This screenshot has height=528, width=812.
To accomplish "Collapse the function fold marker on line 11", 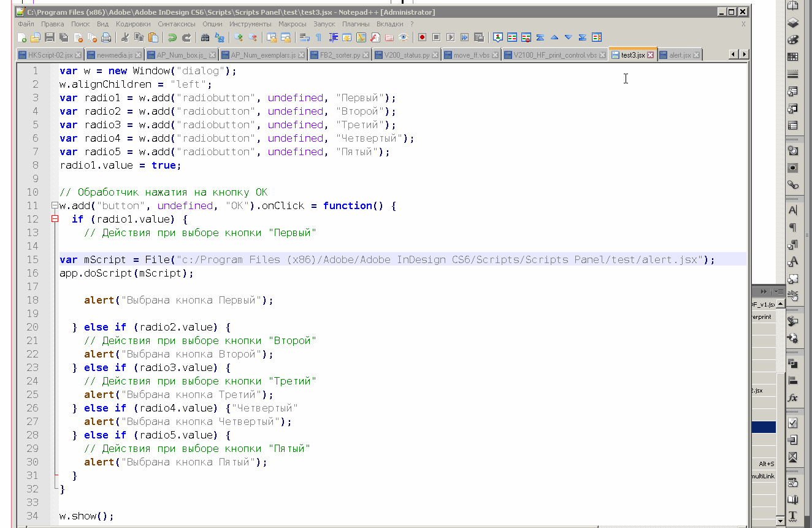I will tap(55, 205).
